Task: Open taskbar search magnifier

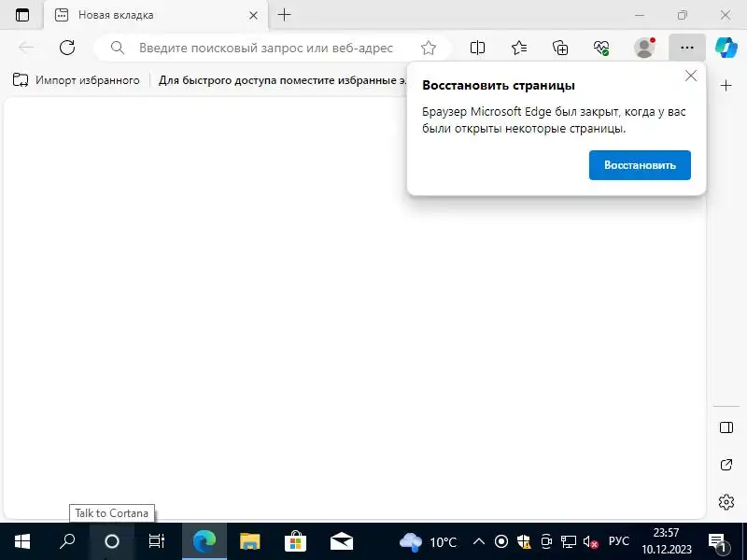Action: [x=67, y=541]
